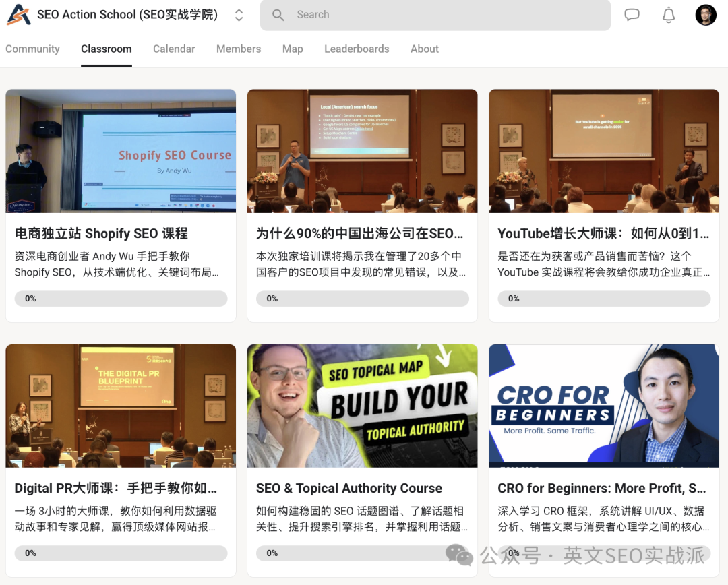This screenshot has width=728, height=585.
Task: Click the YouTube增长大师课 progress bar
Action: coord(604,299)
